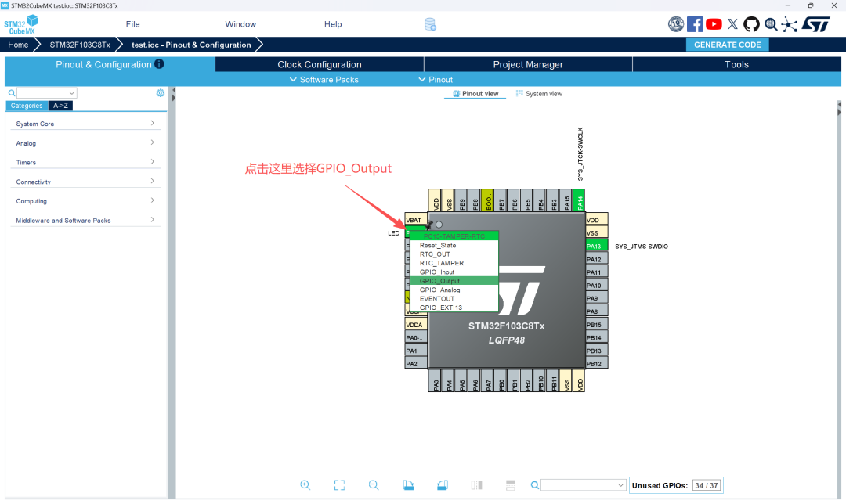The image size is (846, 504).
Task: Rotate the chip counter-clockwise
Action: pos(443,484)
